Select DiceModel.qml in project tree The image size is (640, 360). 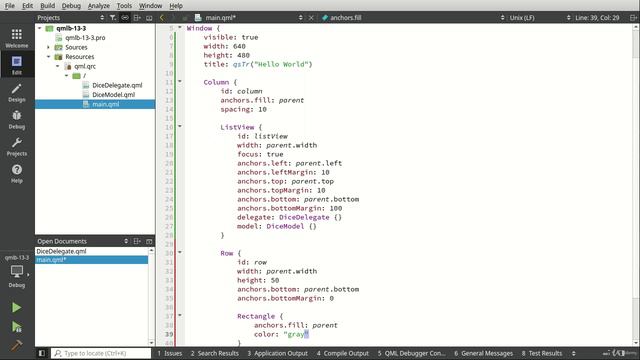(x=113, y=95)
